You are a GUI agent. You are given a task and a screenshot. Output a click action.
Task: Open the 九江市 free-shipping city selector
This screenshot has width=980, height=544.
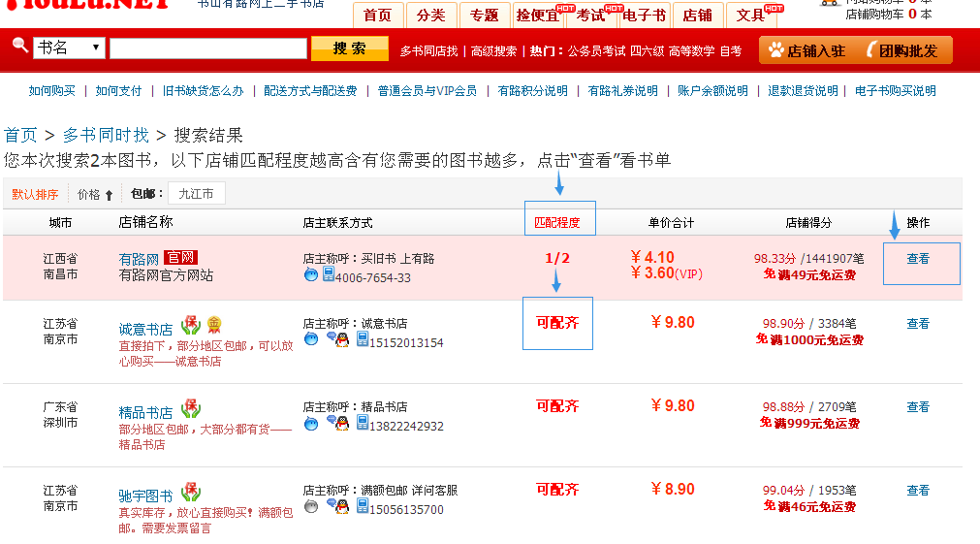(197, 194)
